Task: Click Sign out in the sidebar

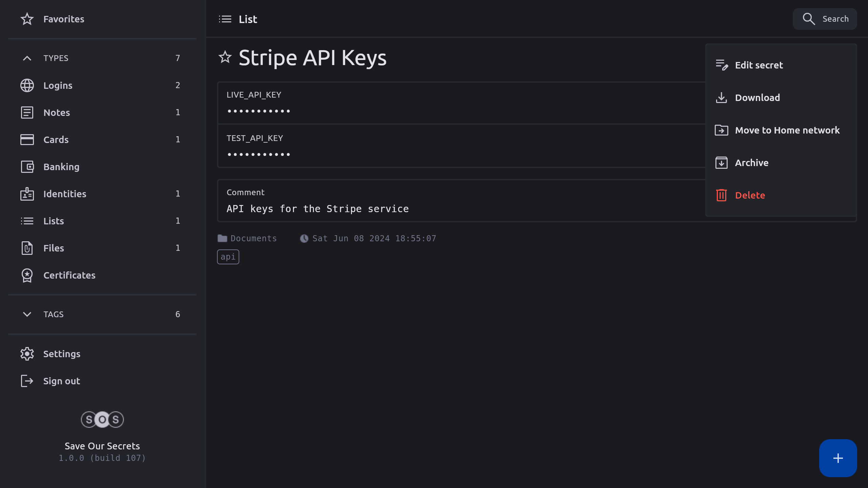Action: [61, 381]
